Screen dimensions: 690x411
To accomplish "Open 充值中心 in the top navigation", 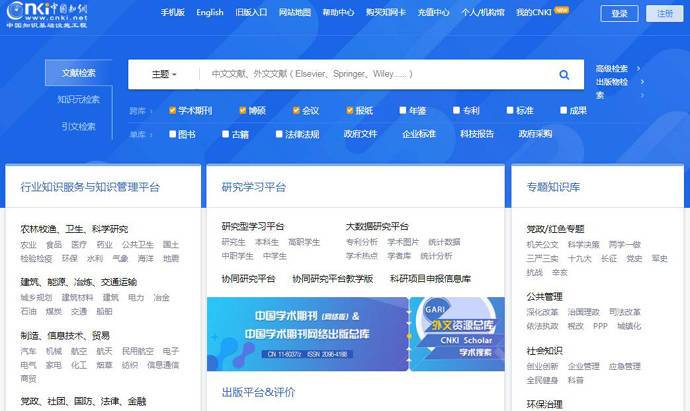I will pos(433,12).
